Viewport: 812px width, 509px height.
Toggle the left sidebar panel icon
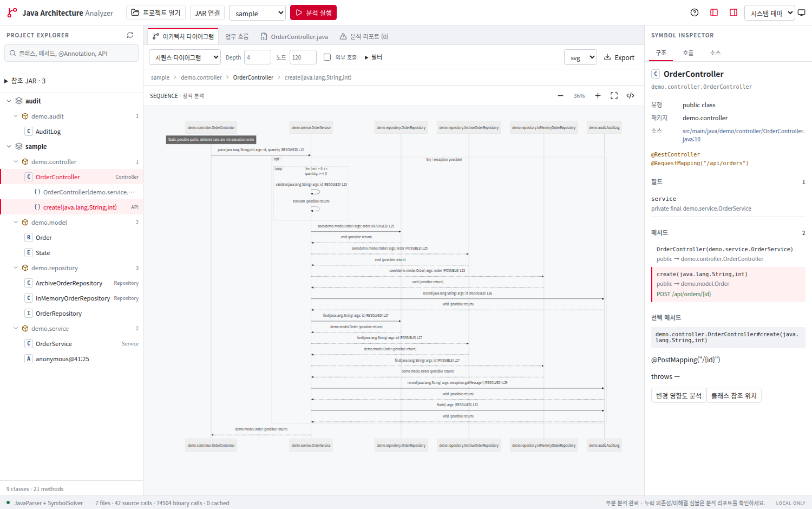[x=714, y=12]
